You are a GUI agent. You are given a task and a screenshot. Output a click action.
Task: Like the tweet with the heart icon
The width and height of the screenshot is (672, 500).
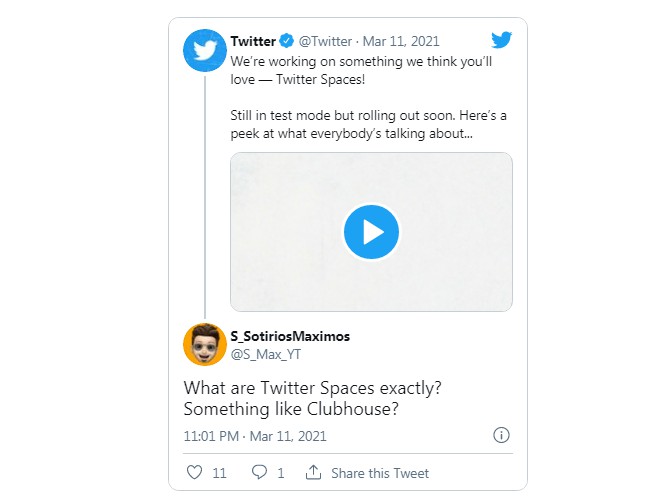point(194,472)
